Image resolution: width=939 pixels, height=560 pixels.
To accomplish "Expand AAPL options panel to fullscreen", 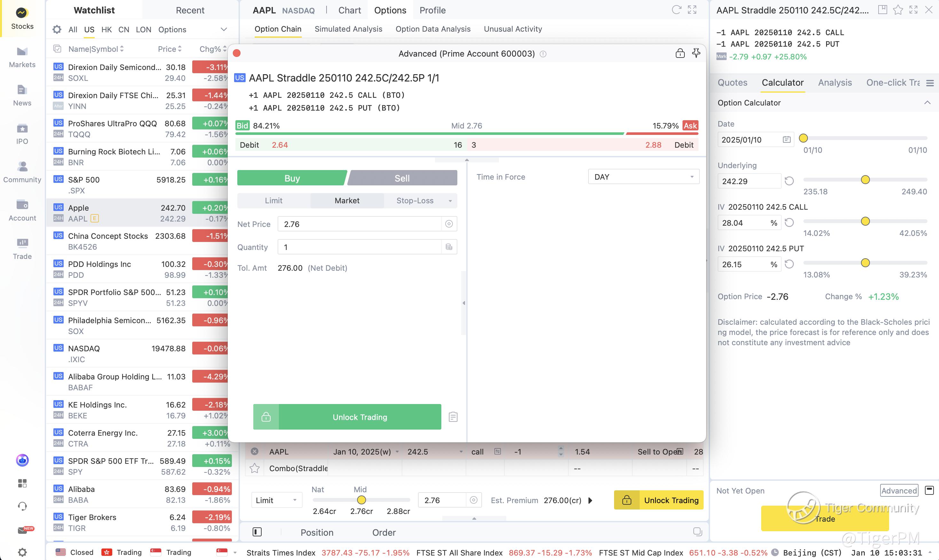I will click(x=692, y=10).
